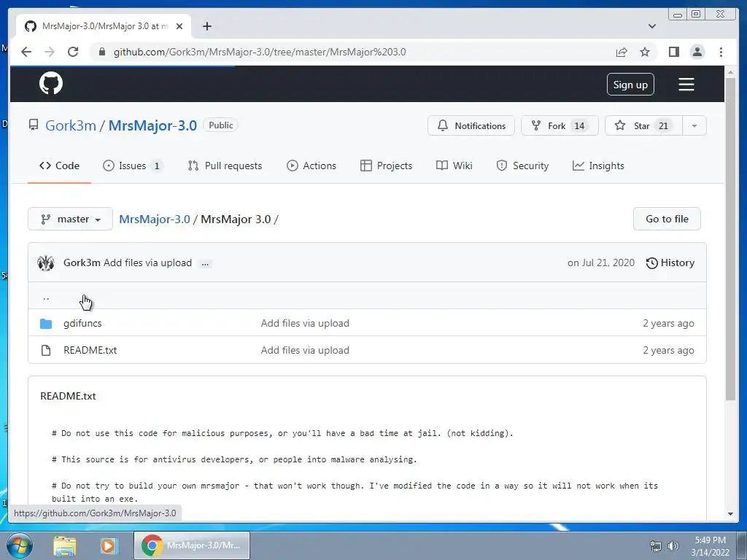Go to the Actions tab
The height and width of the screenshot is (560, 747).
click(x=311, y=166)
